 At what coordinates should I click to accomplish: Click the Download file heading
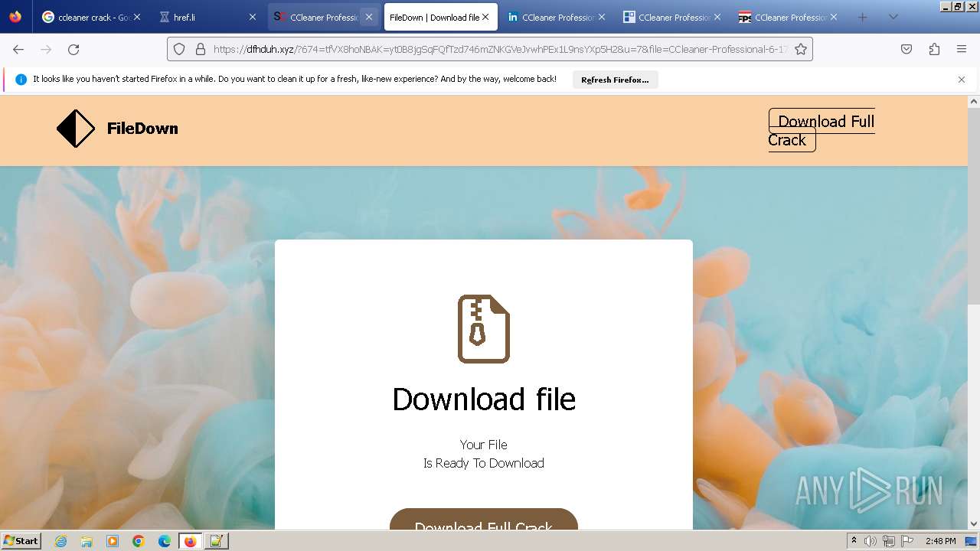tap(484, 399)
